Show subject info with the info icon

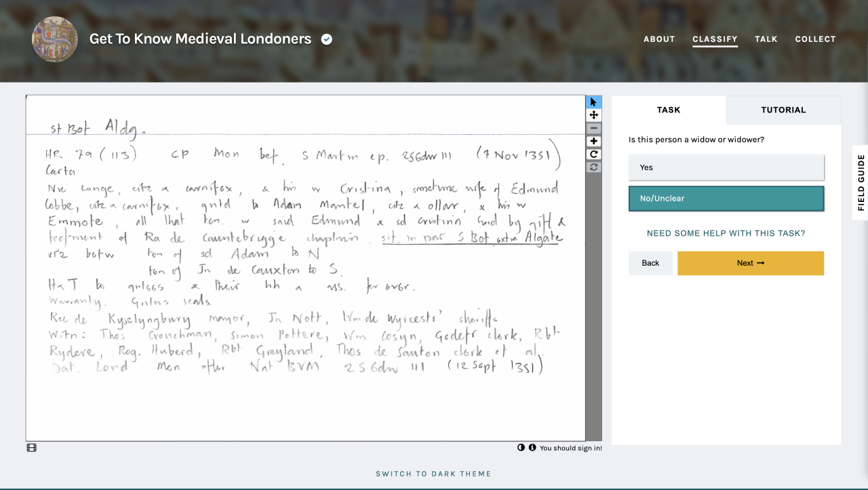click(532, 447)
